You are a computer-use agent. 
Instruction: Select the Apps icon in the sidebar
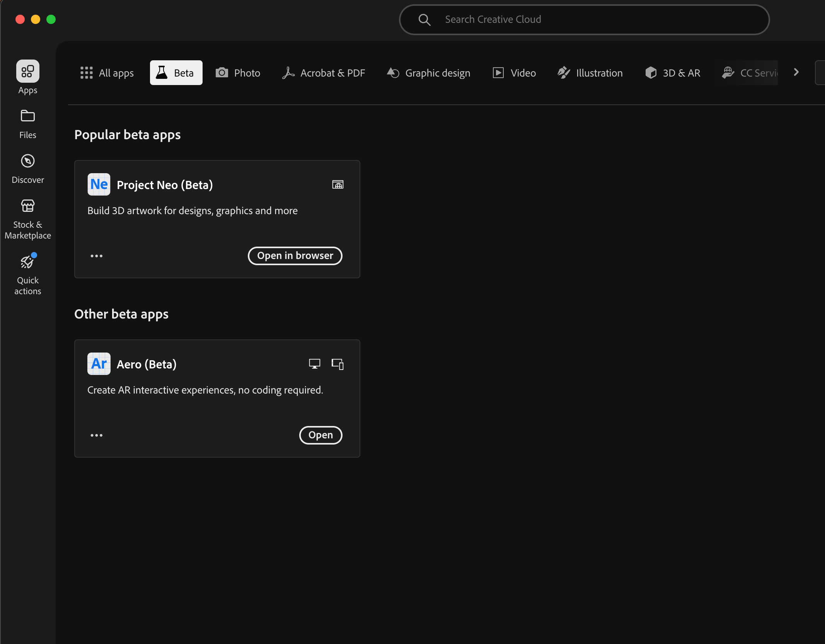coord(27,71)
